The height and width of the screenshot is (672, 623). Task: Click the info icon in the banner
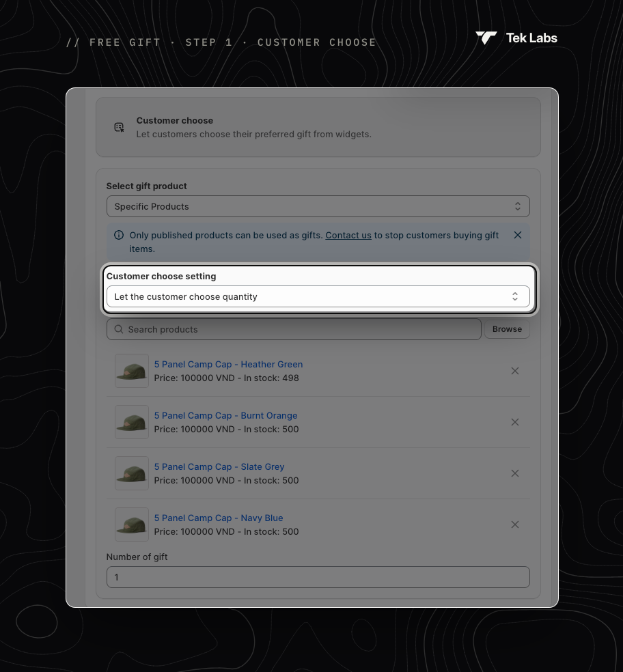119,235
